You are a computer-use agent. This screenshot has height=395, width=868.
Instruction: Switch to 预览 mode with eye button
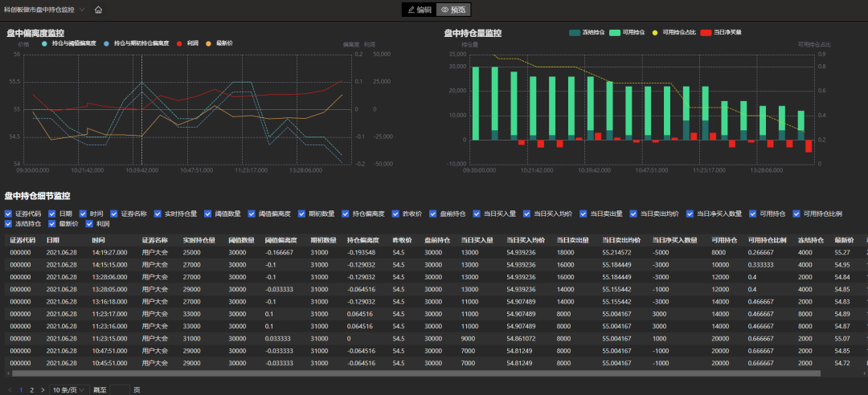(x=453, y=10)
